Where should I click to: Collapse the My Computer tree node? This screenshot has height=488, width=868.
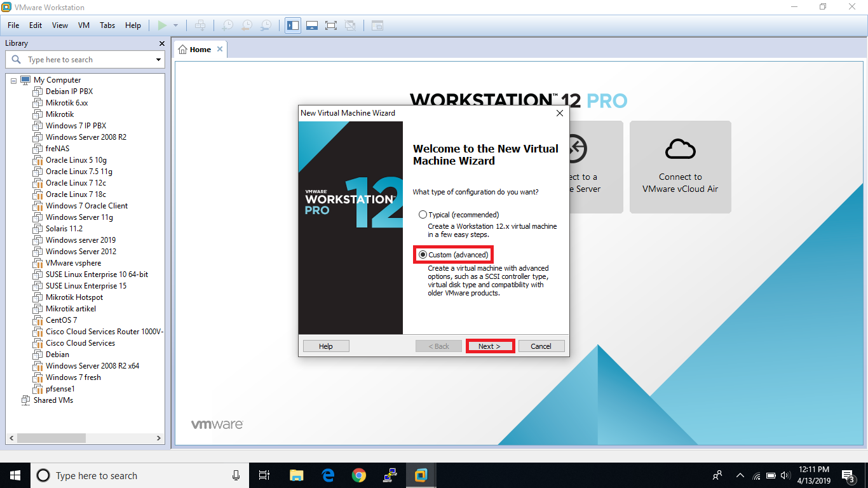[x=13, y=81]
